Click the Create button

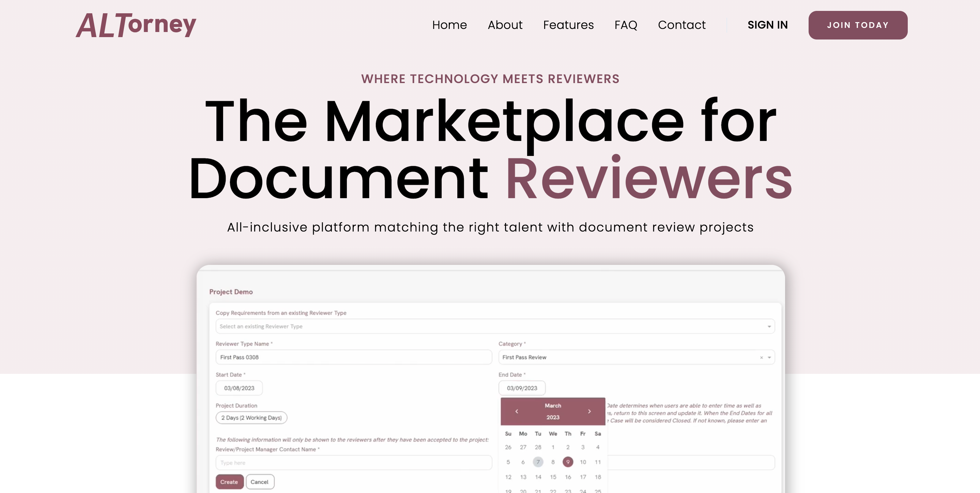(x=229, y=482)
